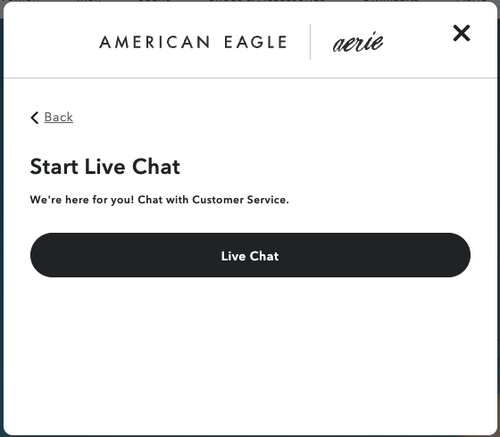Start a session with the Live Chat button
This screenshot has height=437, width=500.
[250, 255]
